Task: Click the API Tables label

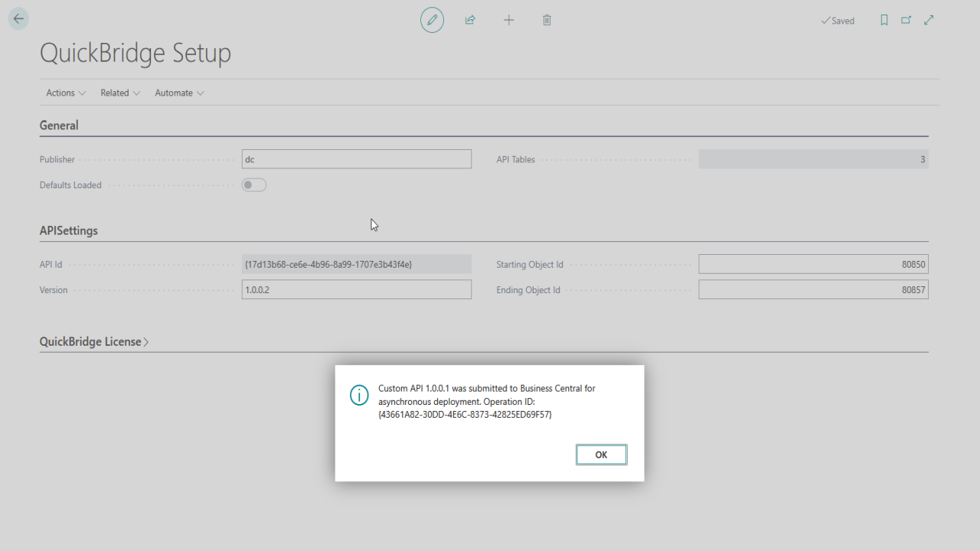Action: click(516, 159)
